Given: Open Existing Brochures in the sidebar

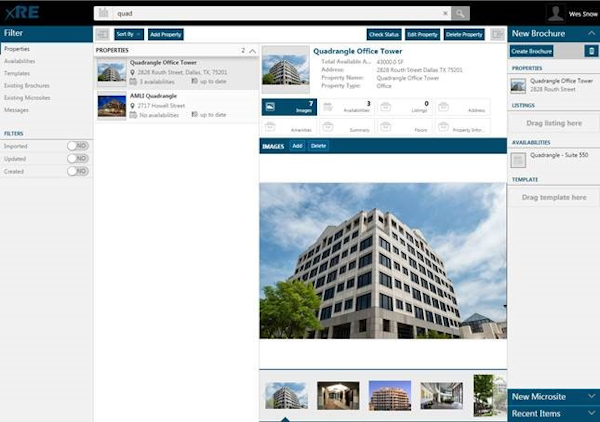Looking at the screenshot, I should pos(25,85).
